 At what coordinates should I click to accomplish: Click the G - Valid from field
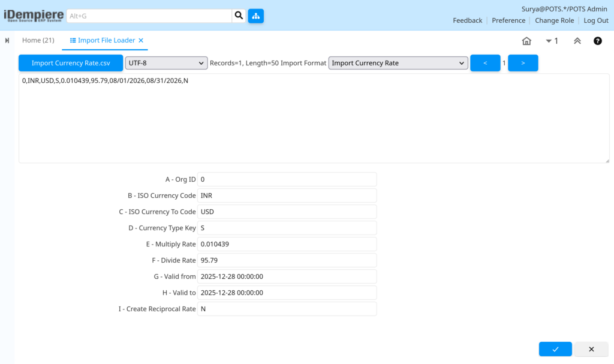pyautogui.click(x=287, y=276)
